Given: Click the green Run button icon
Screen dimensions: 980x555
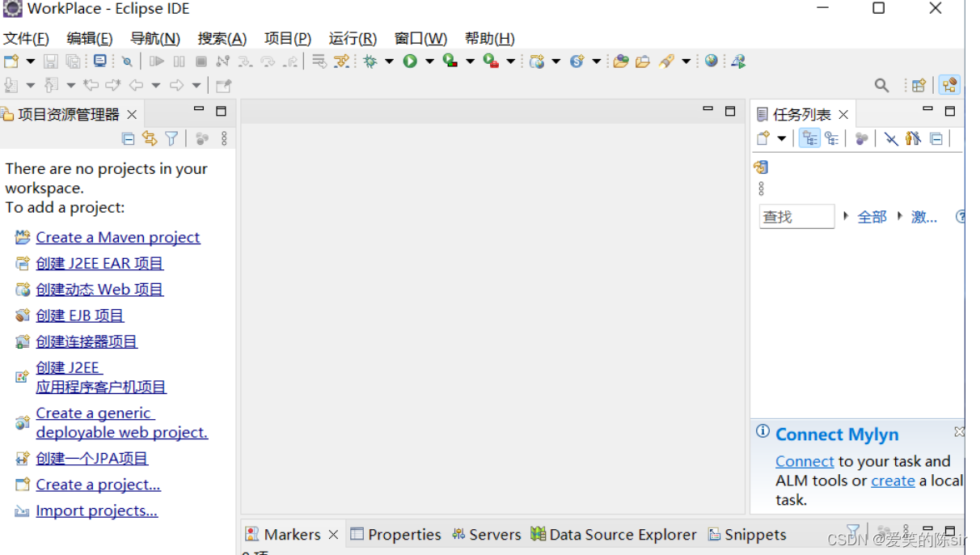Looking at the screenshot, I should [x=410, y=61].
